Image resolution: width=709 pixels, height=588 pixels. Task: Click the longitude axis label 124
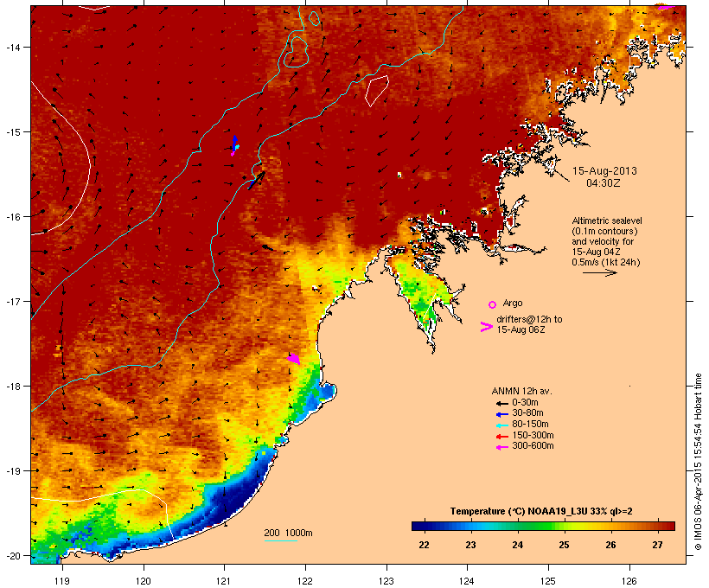[x=467, y=581]
